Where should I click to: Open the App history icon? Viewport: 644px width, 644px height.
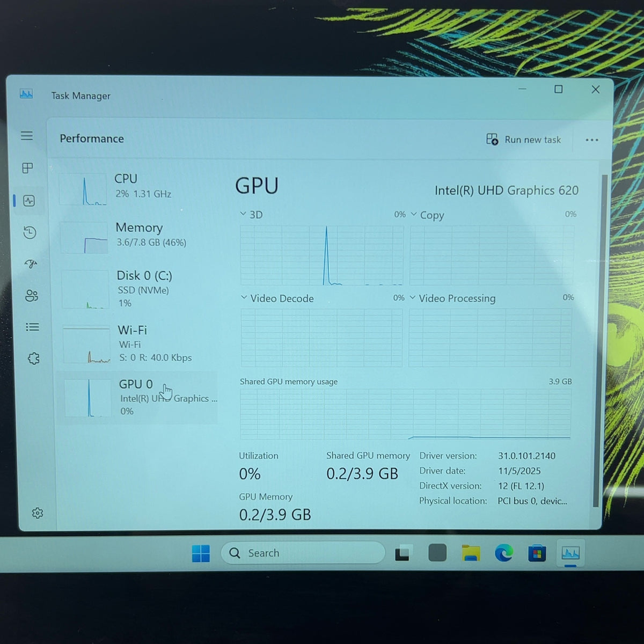[x=30, y=232]
